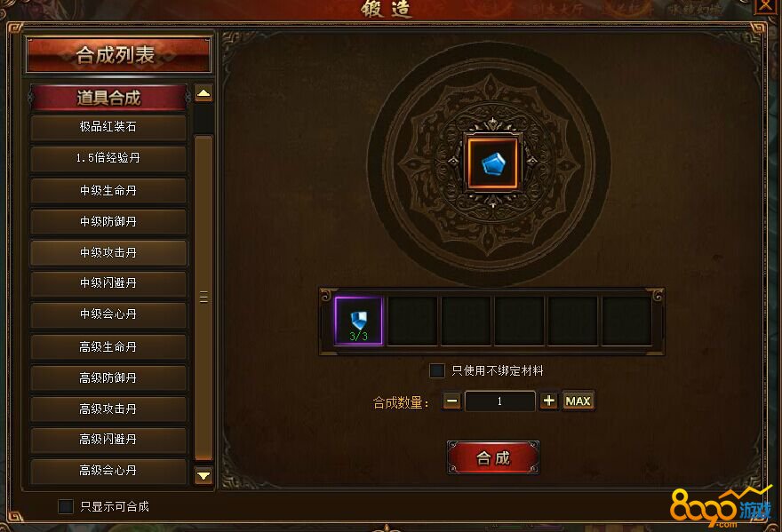
Task: Select 极品红装石 from the list
Action: (108, 127)
